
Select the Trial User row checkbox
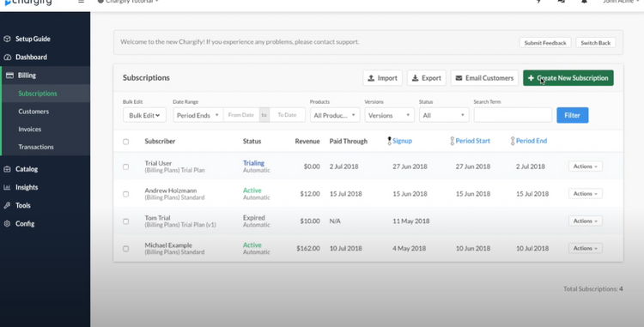point(125,167)
